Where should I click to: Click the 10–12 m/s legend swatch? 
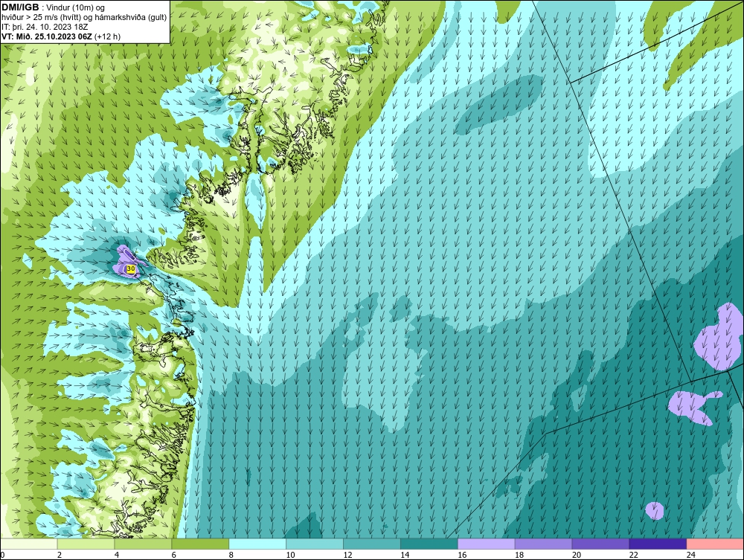[315, 544]
